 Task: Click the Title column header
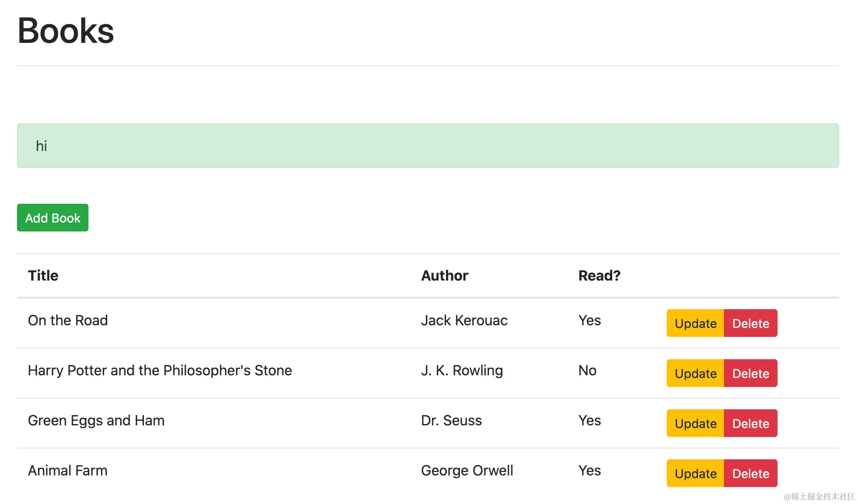(x=43, y=275)
